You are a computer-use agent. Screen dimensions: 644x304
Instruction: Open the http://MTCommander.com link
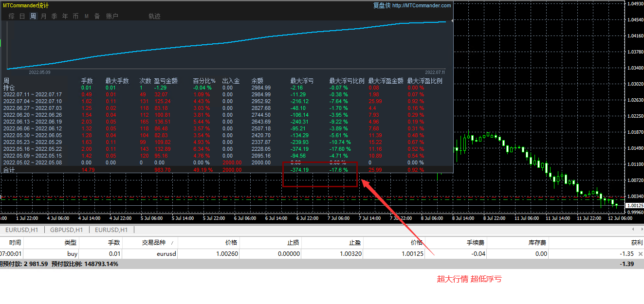(x=421, y=6)
